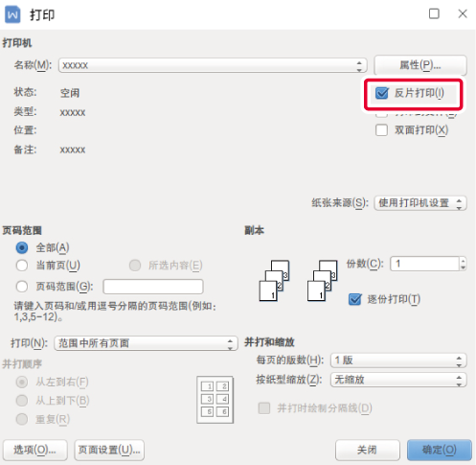The width and height of the screenshot is (476, 465).
Task: Select the 当前页(U) radio button
Action: tap(22, 266)
